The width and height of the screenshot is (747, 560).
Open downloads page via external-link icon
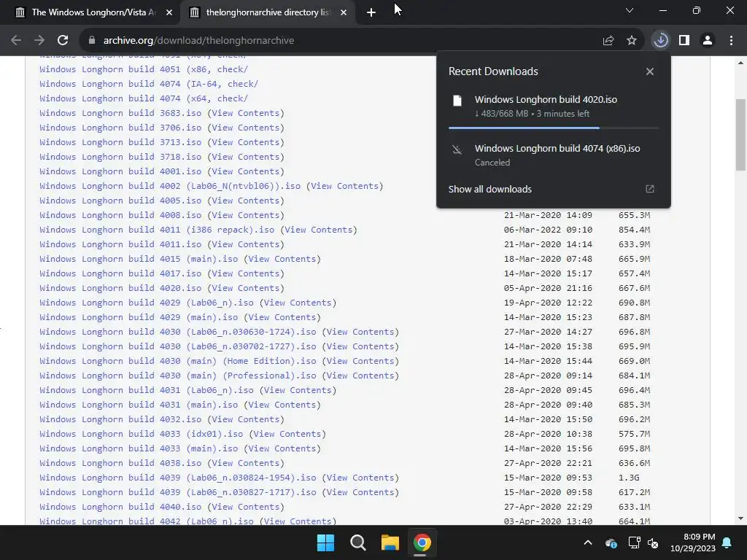coord(650,189)
